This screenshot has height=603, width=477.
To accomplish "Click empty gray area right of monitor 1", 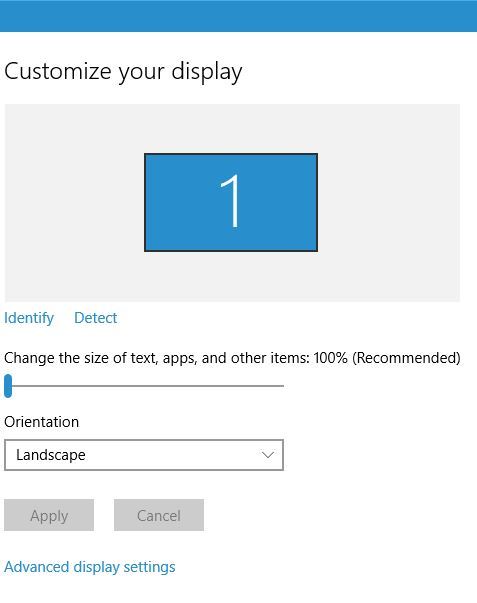I will tap(389, 203).
